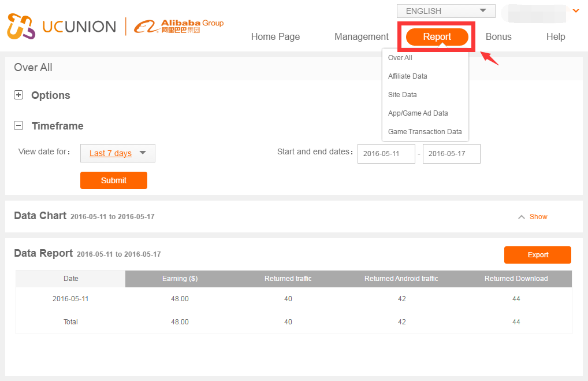588x381 pixels.
Task: Click the Data Chart chevron icon
Action: pos(522,217)
